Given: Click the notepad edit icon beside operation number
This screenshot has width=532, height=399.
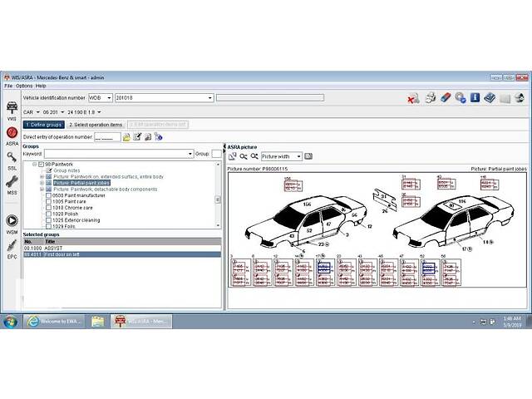Looking at the screenshot, I should (x=137, y=136).
